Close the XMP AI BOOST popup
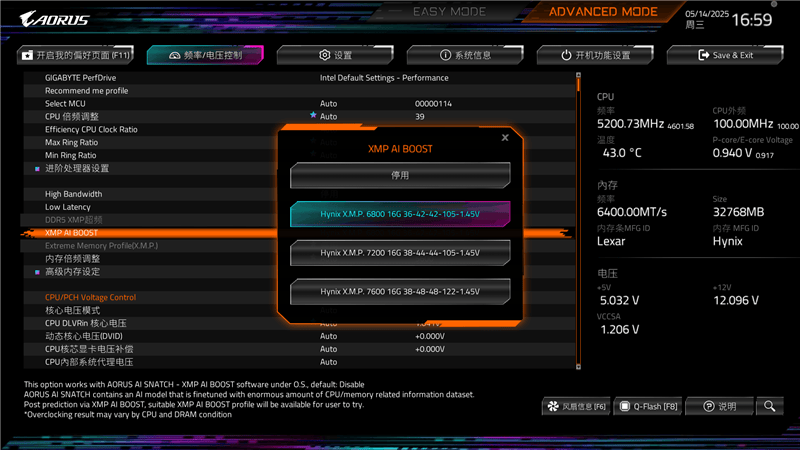 505,137
